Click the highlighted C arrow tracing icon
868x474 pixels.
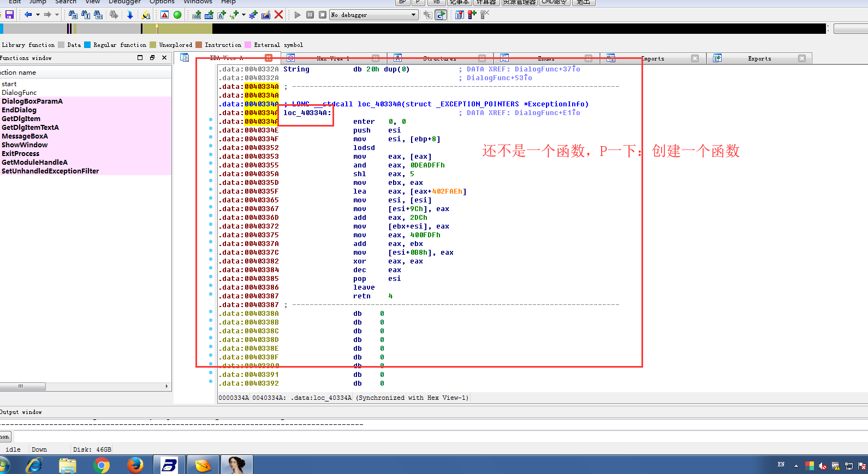441,15
